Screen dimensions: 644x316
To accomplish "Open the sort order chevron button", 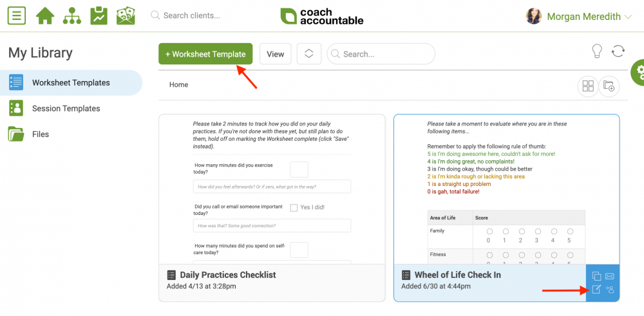I will click(x=309, y=54).
